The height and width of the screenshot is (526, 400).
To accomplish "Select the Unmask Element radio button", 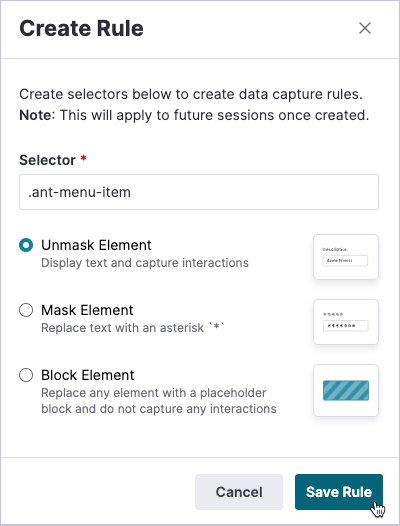I will pyautogui.click(x=26, y=245).
